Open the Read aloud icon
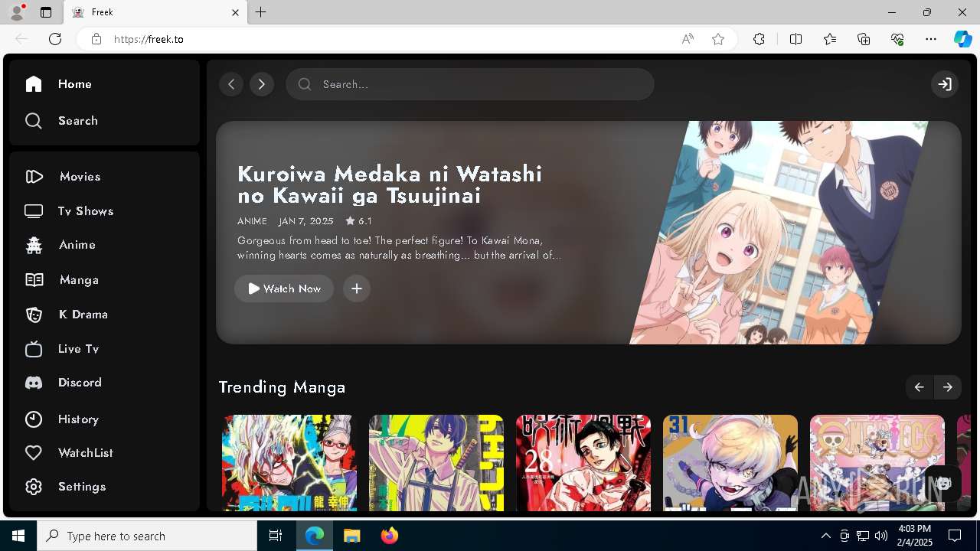This screenshot has height=551, width=980. click(x=688, y=39)
